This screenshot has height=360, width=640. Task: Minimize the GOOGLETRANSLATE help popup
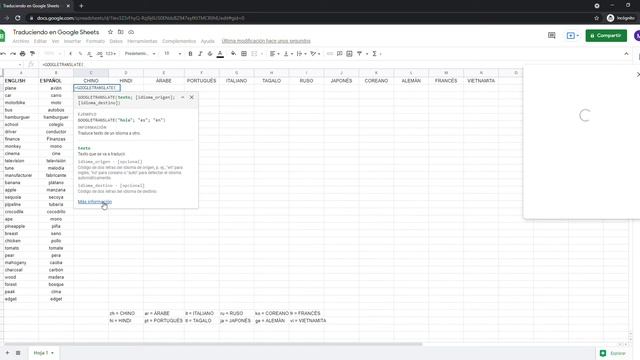[182, 97]
